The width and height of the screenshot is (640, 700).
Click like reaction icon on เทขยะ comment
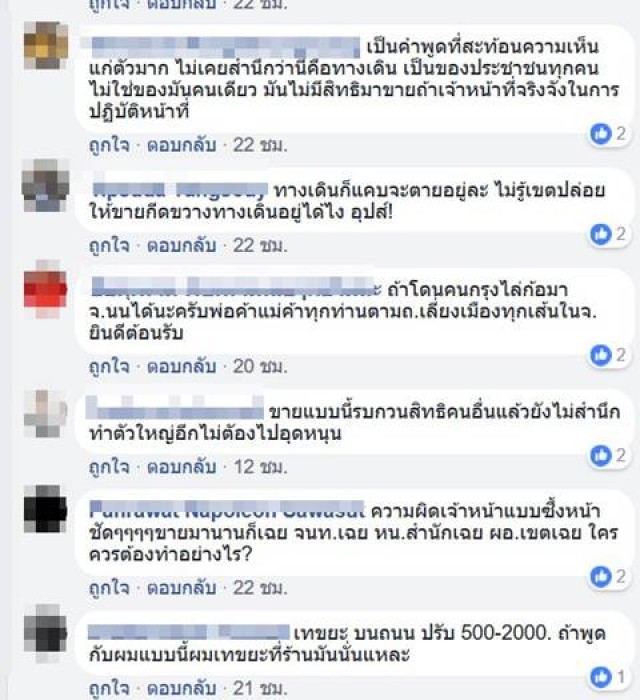600,678
